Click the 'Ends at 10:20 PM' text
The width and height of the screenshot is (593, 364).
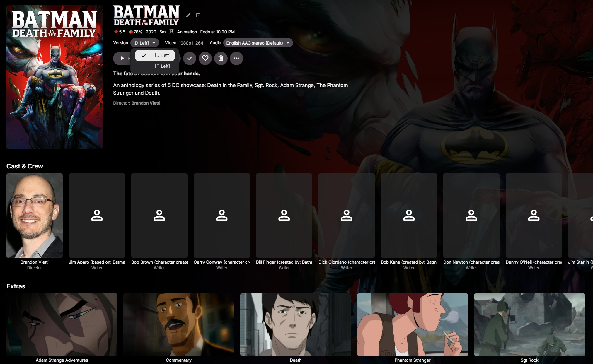click(217, 32)
